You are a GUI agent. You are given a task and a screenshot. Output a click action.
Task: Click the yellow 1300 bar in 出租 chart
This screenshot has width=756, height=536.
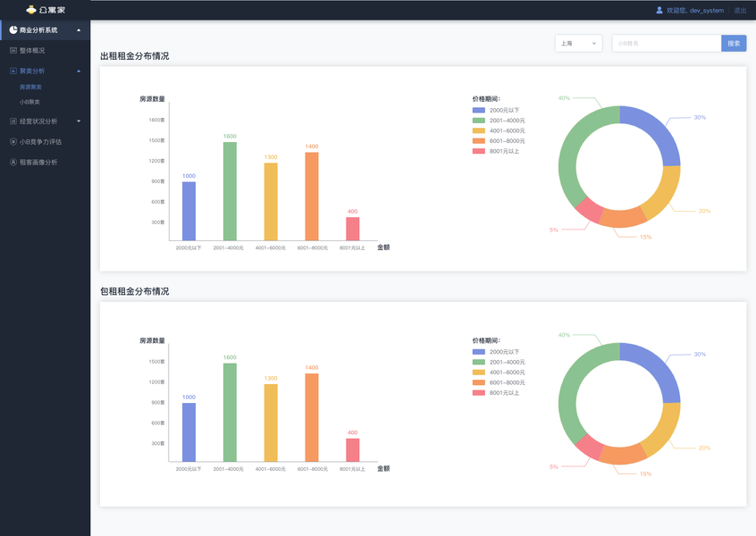pos(271,202)
